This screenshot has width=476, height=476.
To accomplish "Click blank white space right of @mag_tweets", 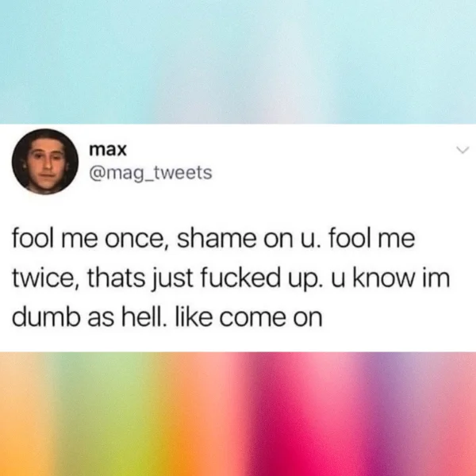I will tap(334, 174).
